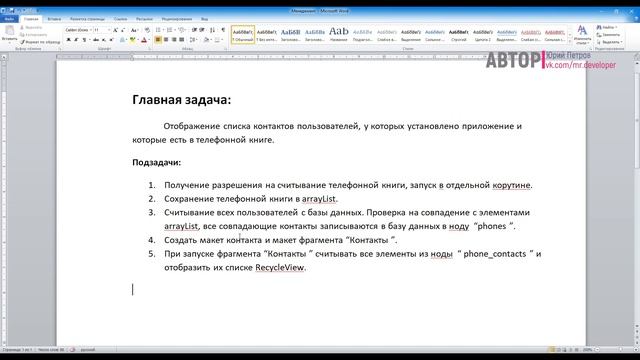Switch to the Home (Главная) tab
Image resolution: width=640 pixels, height=360 pixels.
[31, 19]
